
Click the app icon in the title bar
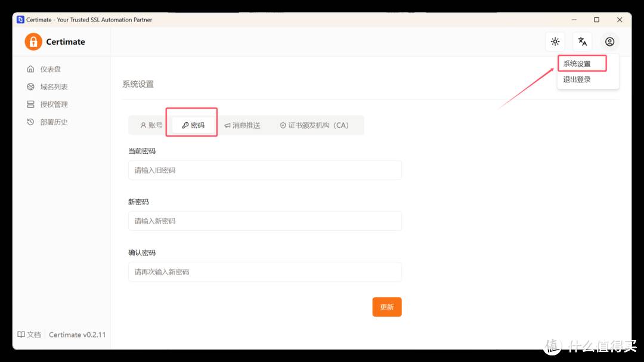(20, 20)
